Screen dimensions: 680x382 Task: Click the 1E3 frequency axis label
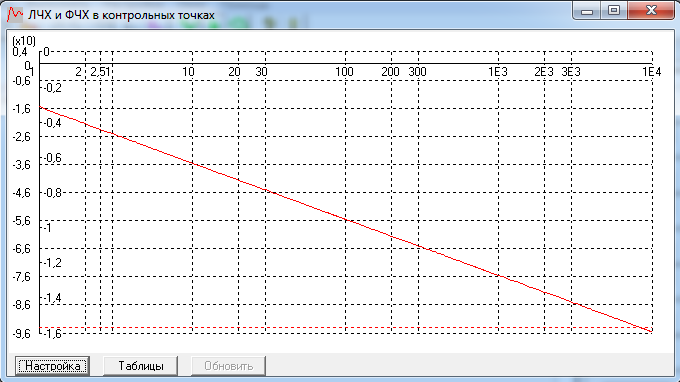coord(498,72)
